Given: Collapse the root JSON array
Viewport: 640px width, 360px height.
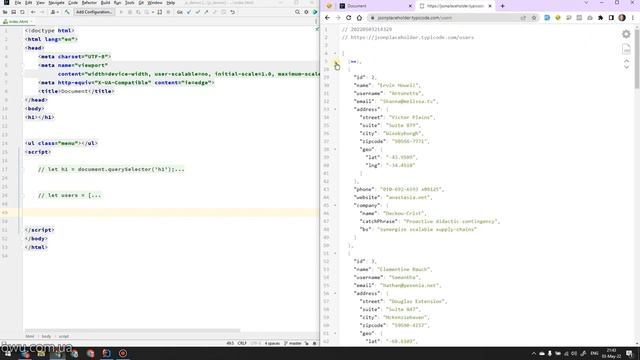Looking at the screenshot, I should click(336, 53).
